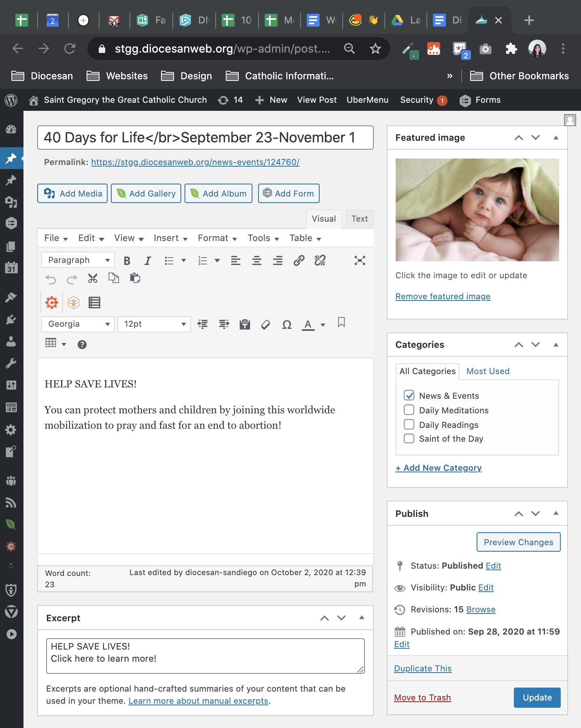
Task: Click the editor help question mark icon
Action: (x=82, y=345)
